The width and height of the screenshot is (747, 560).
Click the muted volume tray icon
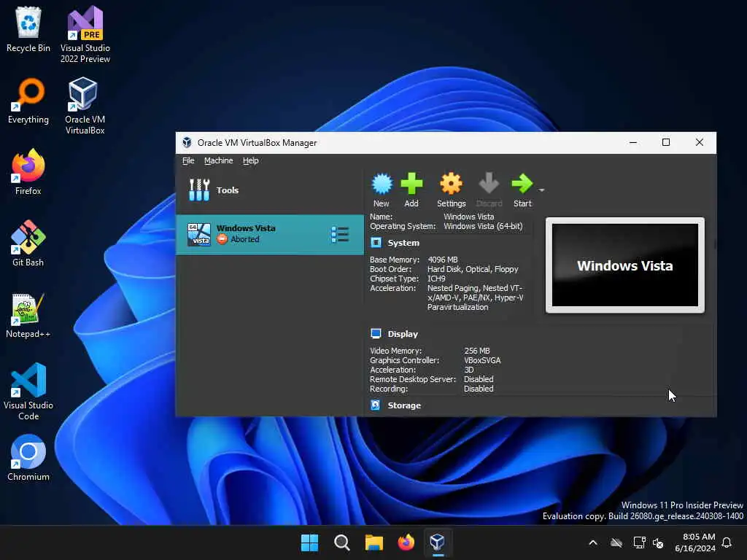(659, 542)
